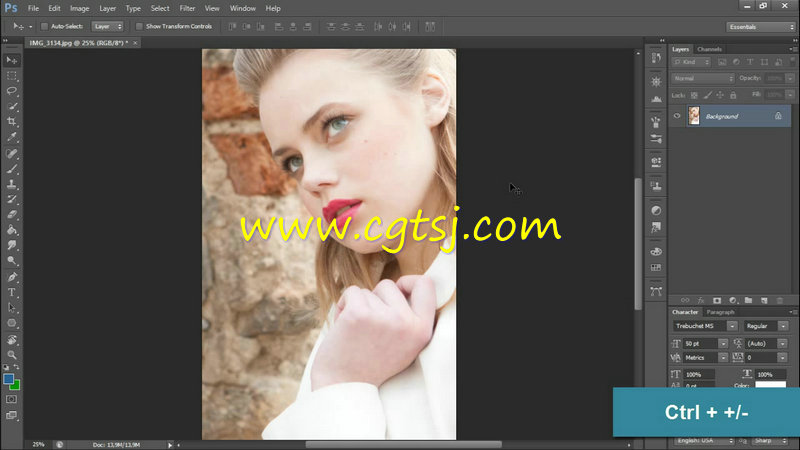
Task: Hide the Background layer eye icon
Action: [x=677, y=116]
